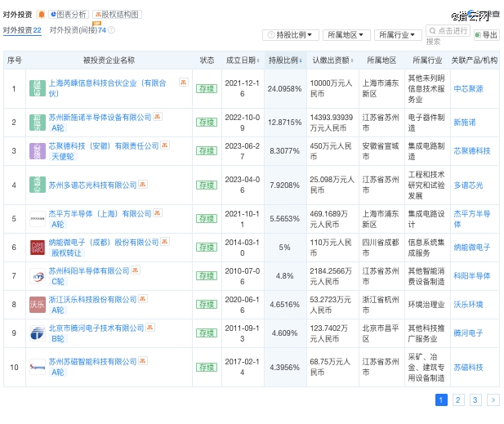Switch to 对外投资(间接) 74 tab
Image resolution: width=504 pixels, height=424 pixels.
[78, 30]
